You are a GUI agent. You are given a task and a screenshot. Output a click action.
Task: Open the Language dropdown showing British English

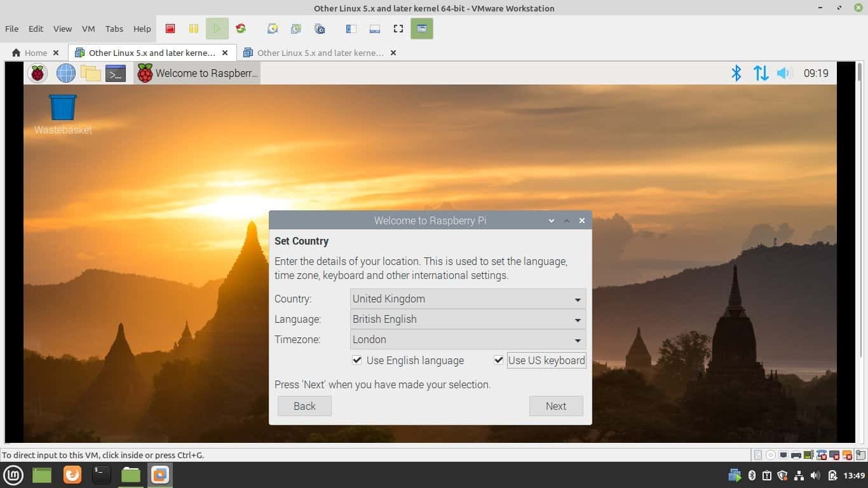pyautogui.click(x=468, y=319)
